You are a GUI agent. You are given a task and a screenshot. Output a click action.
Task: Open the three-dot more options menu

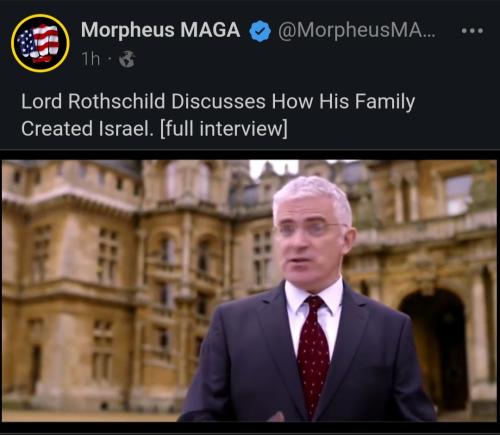coord(472,31)
